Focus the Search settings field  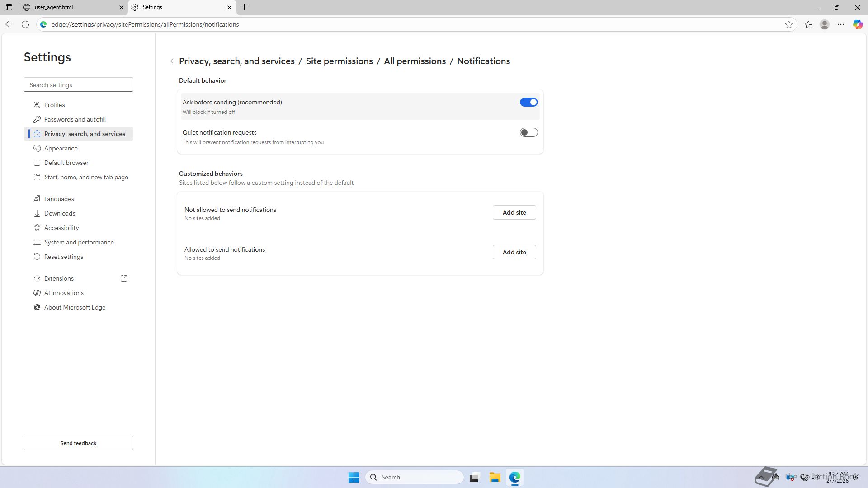(78, 85)
